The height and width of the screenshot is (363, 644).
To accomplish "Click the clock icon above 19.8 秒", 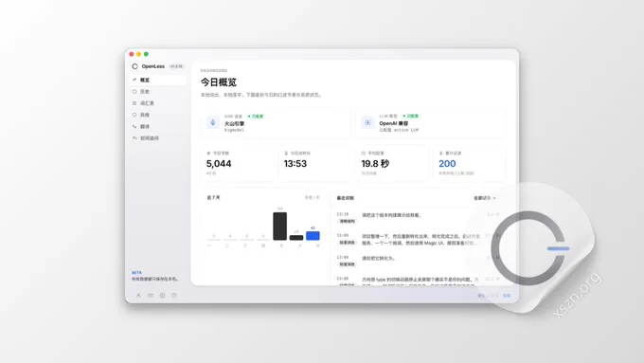I will pyautogui.click(x=363, y=153).
